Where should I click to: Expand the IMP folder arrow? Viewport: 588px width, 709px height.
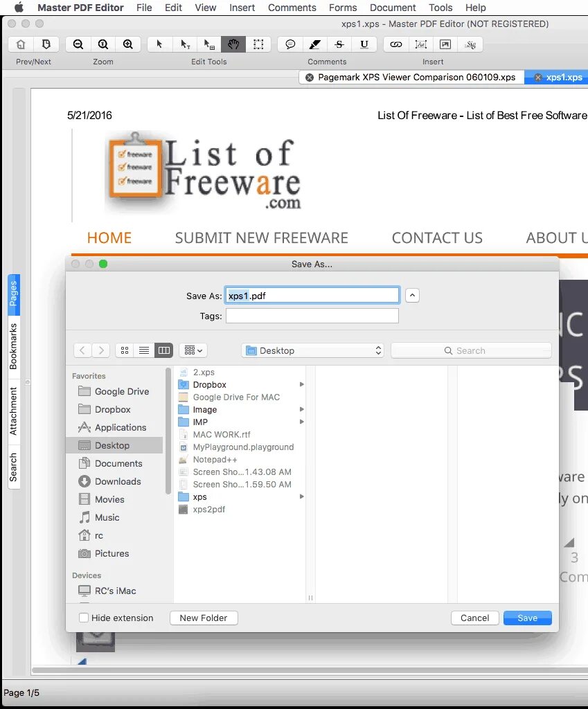pyautogui.click(x=302, y=422)
